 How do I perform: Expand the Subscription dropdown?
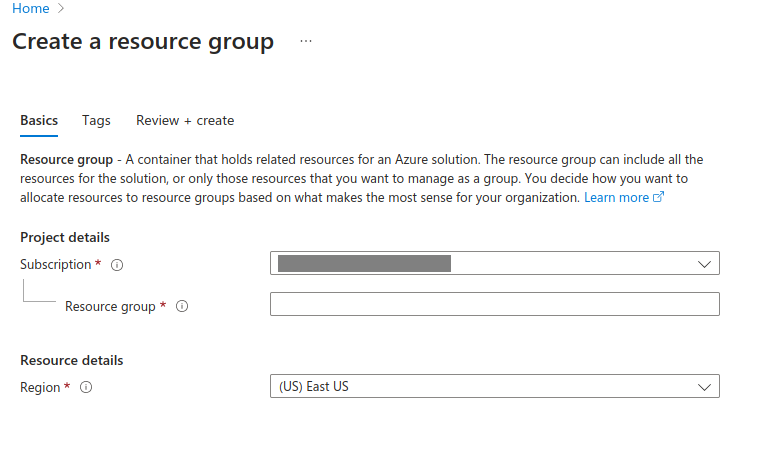(x=495, y=263)
